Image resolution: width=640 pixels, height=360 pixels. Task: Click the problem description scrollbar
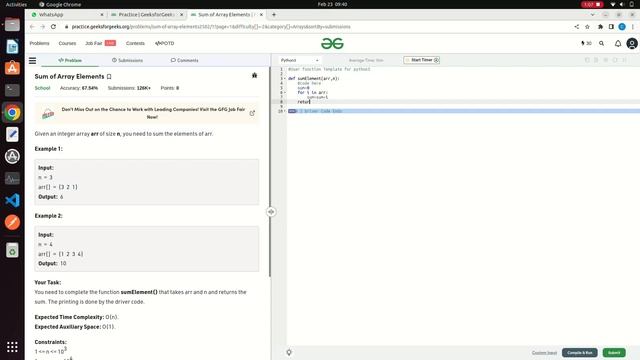[x=270, y=171]
